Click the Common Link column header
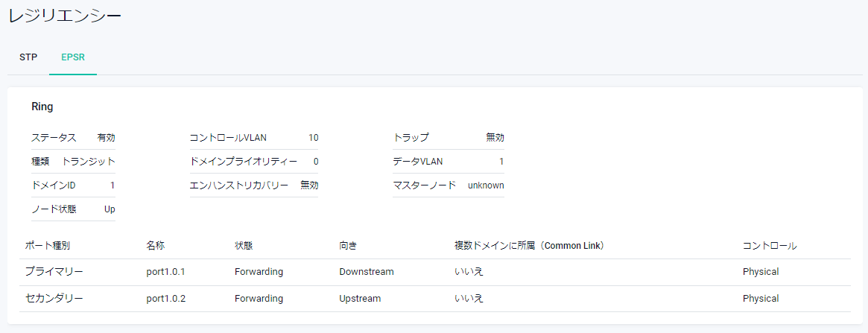Viewport: 868px width, 333px height. pyautogui.click(x=529, y=246)
